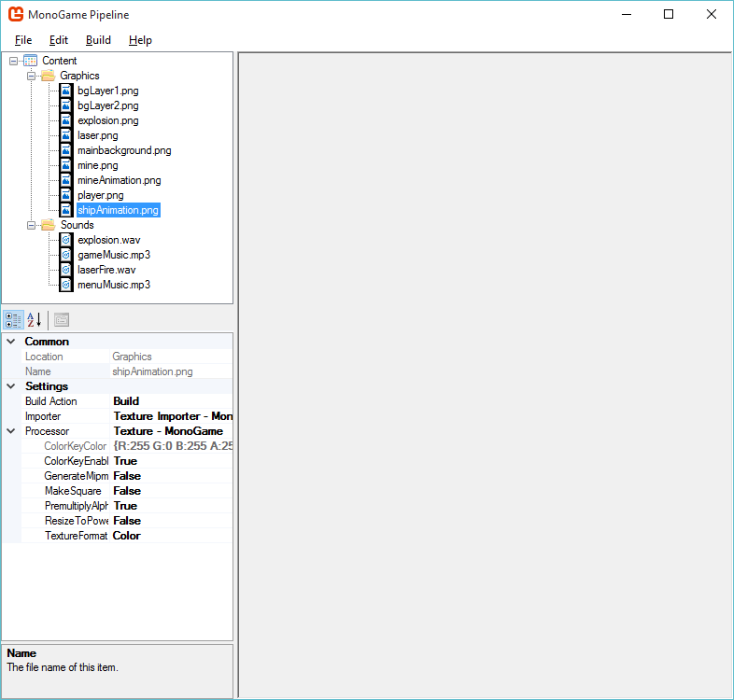Enable GenerateMipmaps for shipAnimation.png
This screenshot has width=747, height=700.
tap(126, 475)
